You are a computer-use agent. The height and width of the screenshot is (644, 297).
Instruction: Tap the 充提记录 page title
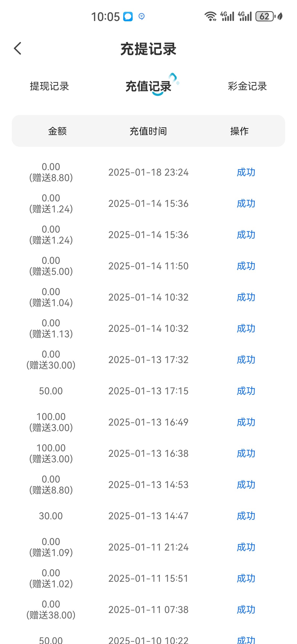pyautogui.click(x=148, y=49)
